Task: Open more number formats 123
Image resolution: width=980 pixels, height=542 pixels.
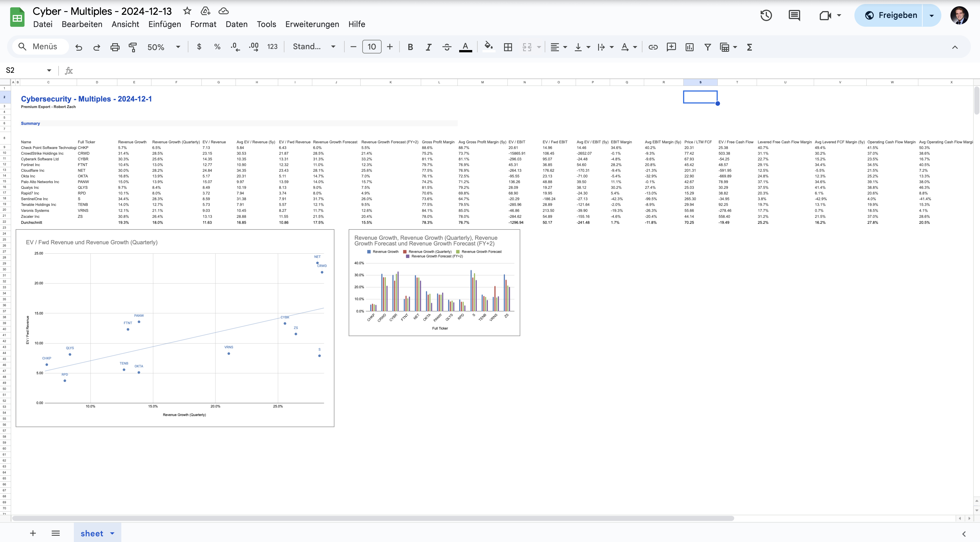Action: (x=272, y=47)
